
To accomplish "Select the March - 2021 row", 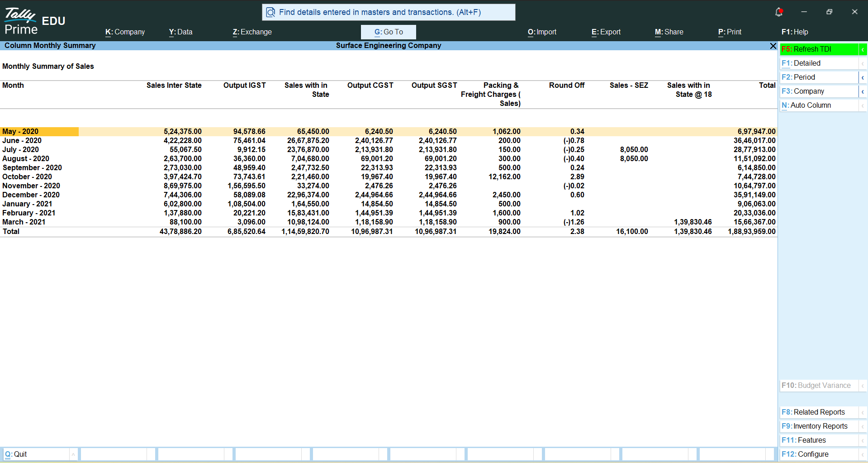I will tap(389, 222).
